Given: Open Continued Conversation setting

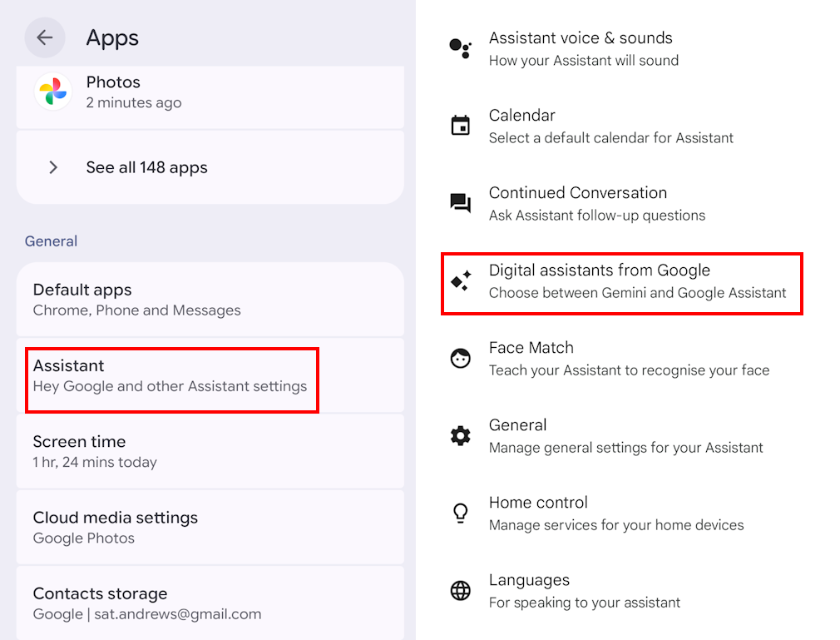Looking at the screenshot, I should coord(597,203).
